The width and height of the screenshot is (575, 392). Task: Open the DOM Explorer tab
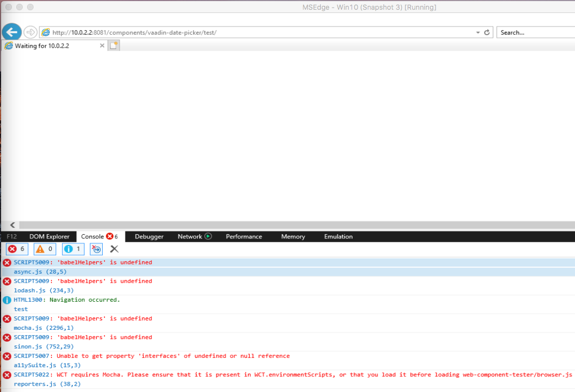pos(49,236)
